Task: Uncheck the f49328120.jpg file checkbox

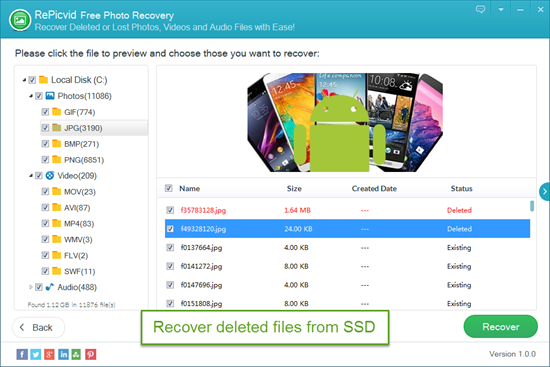Action: [x=170, y=229]
